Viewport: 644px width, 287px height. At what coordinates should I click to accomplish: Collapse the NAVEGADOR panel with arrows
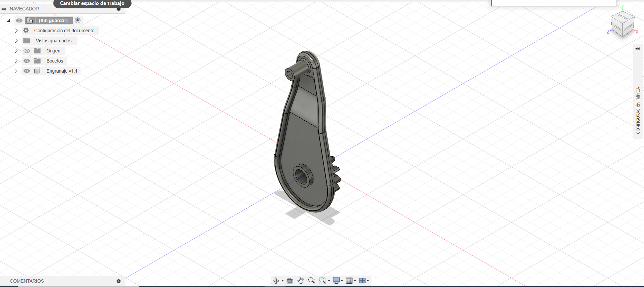click(x=4, y=9)
